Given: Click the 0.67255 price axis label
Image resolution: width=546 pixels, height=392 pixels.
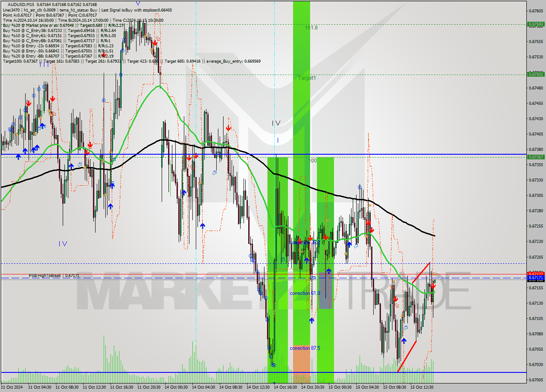Looking at the screenshot, I should click(x=536, y=226).
